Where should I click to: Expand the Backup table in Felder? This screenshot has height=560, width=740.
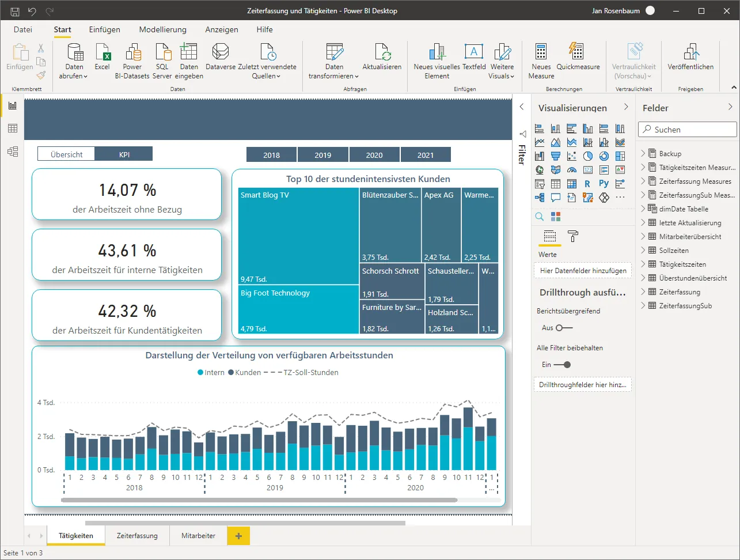(x=643, y=153)
